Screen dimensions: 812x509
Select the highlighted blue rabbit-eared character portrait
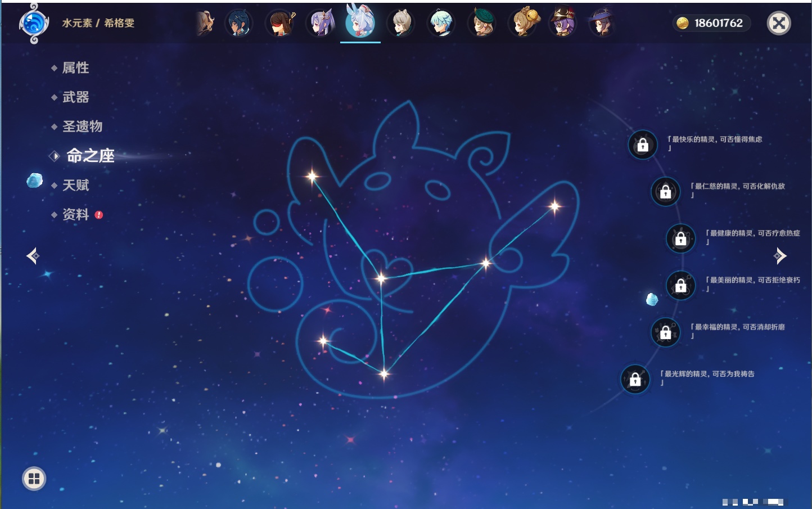pyautogui.click(x=360, y=21)
